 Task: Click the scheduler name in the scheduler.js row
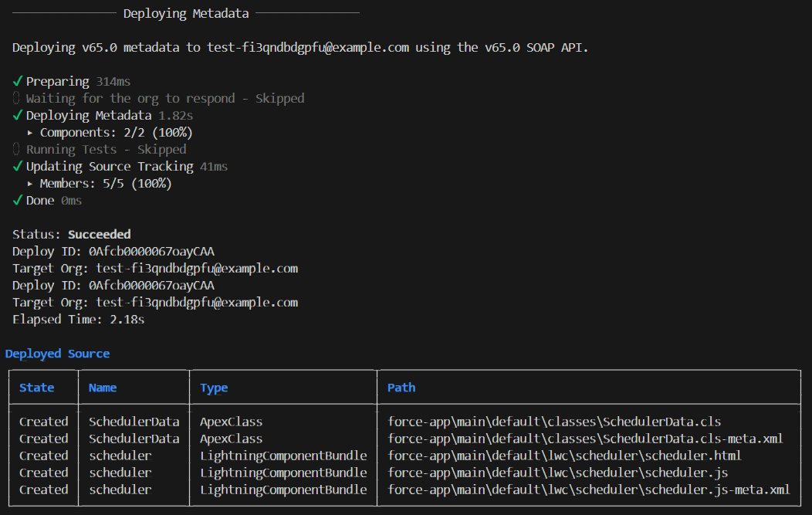pyautogui.click(x=120, y=473)
